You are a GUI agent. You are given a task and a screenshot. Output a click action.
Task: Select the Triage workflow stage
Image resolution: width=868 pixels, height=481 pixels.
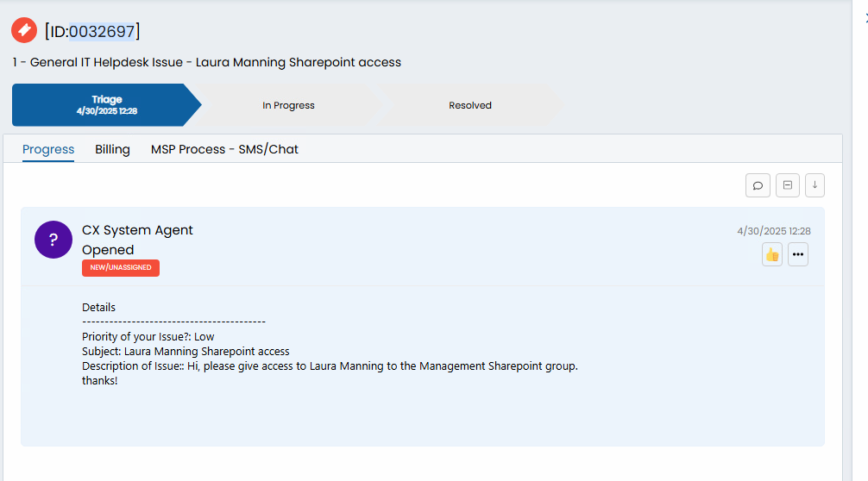click(x=107, y=105)
